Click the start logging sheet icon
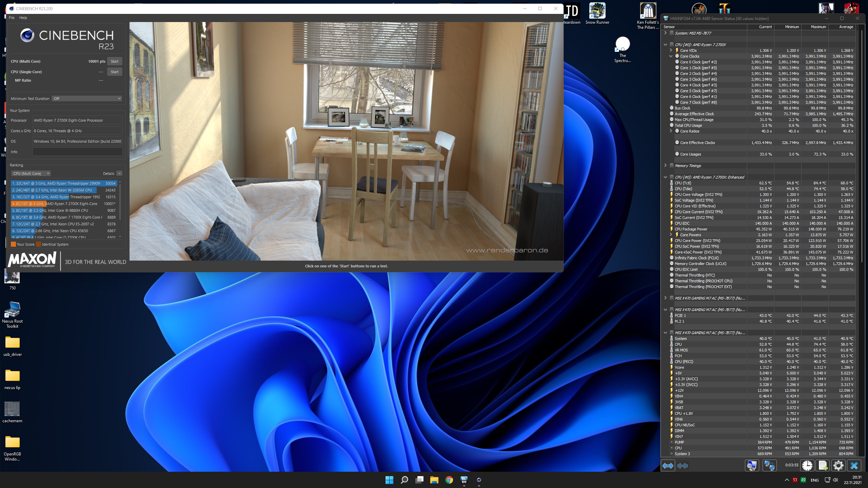868x488 pixels. pos(823,466)
